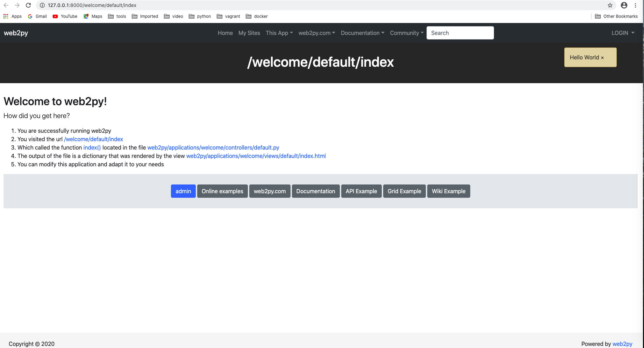Open the vagrant bookmark folder
Viewport: 644px width, 348px height.
(229, 16)
